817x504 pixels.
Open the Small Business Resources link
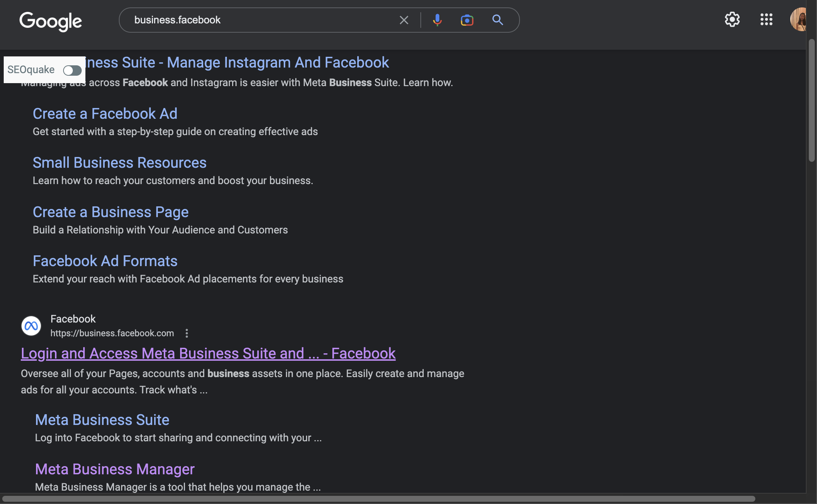[x=120, y=163]
